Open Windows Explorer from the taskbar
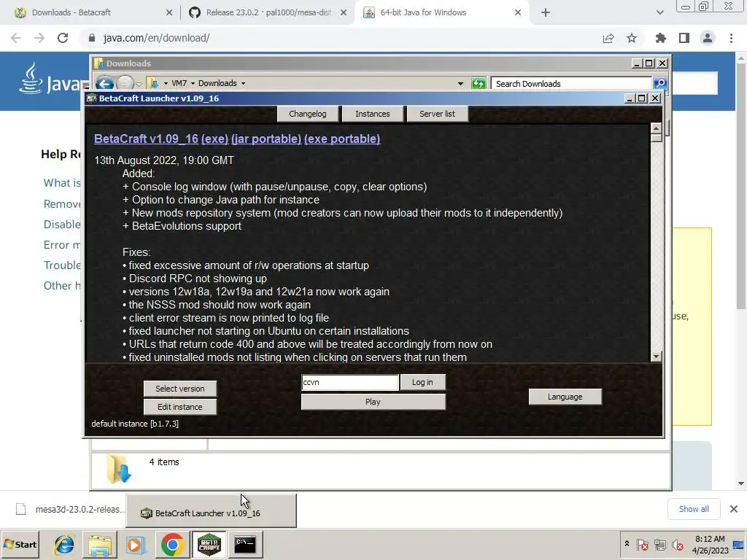Image resolution: width=747 pixels, height=560 pixels. [x=99, y=544]
